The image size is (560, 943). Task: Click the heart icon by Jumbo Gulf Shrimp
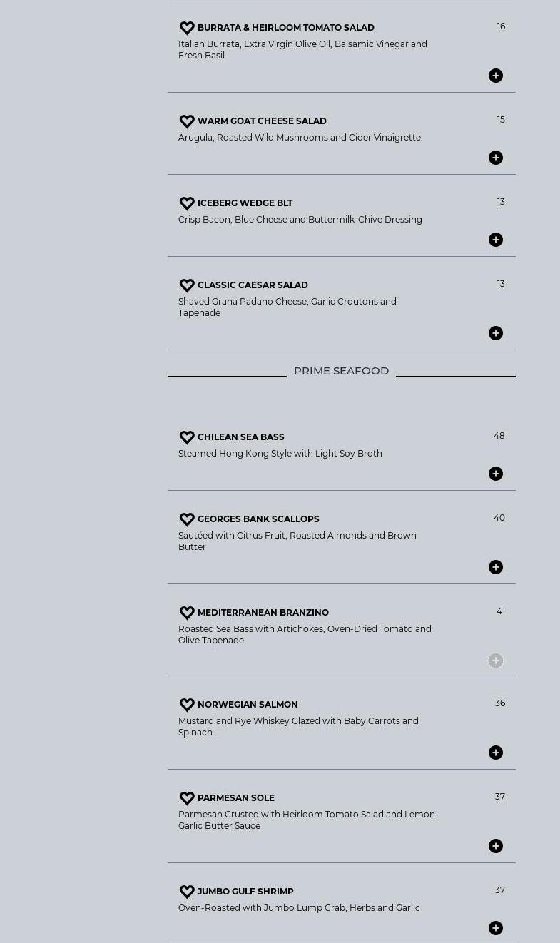[187, 892]
